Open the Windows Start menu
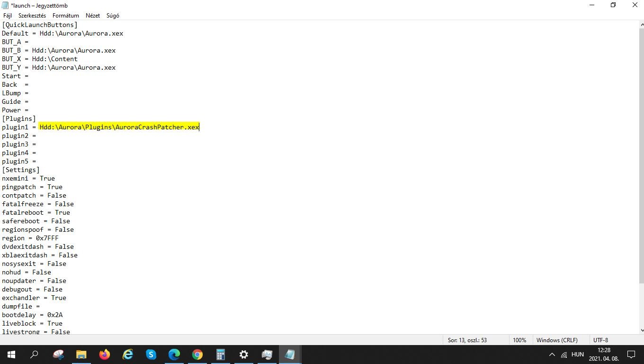The height and width of the screenshot is (364, 644). pyautogui.click(x=11, y=354)
